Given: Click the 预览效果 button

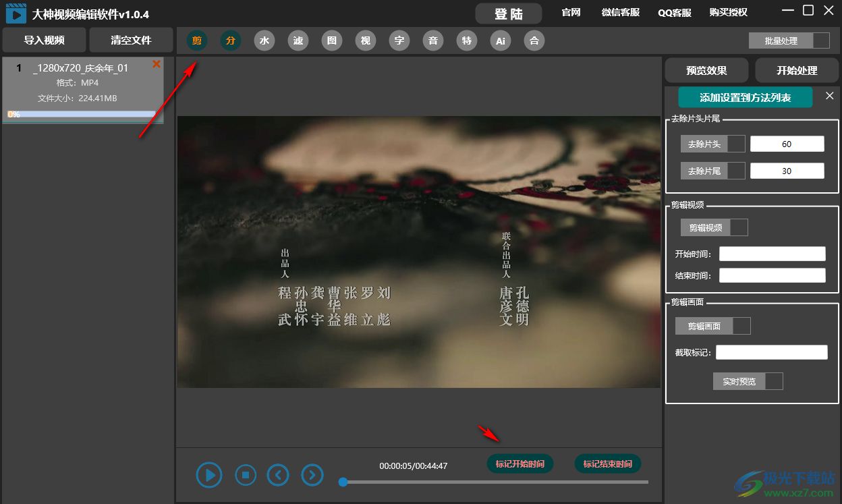Looking at the screenshot, I should pos(706,70).
